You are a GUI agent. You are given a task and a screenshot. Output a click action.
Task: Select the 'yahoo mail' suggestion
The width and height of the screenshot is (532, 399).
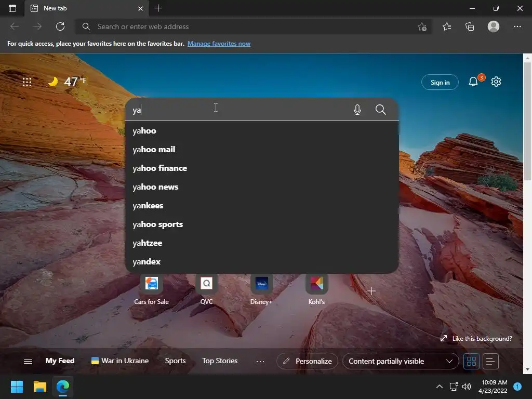(x=262, y=149)
